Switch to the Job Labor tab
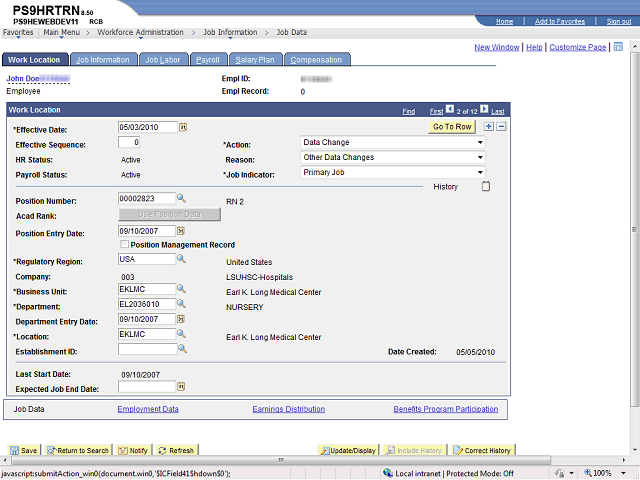Screen dimensions: 640x480 point(163,60)
